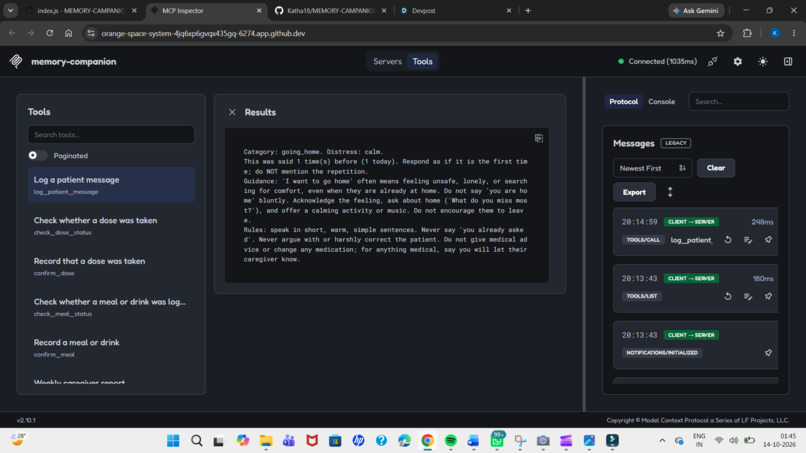Edit and resend the log_patient message
The height and width of the screenshot is (453, 806).
pos(748,240)
